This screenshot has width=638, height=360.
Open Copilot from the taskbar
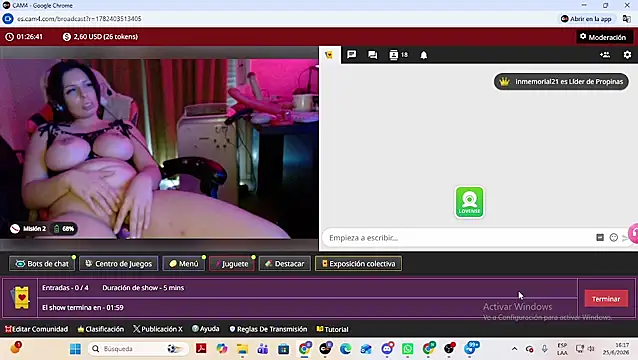click(x=222, y=349)
